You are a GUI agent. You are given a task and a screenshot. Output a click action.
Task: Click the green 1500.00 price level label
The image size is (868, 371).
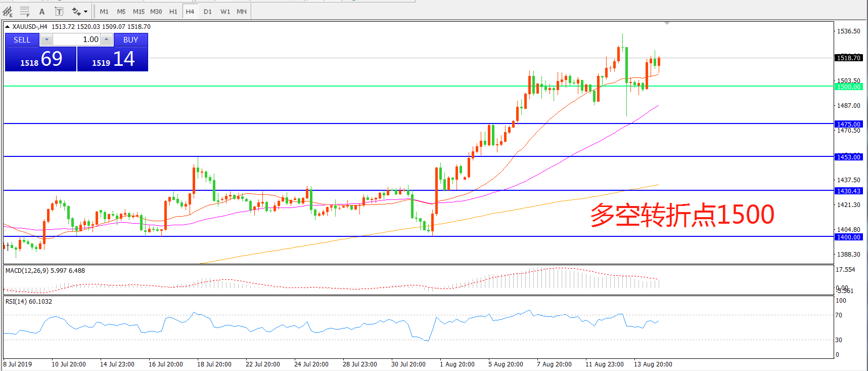click(848, 87)
